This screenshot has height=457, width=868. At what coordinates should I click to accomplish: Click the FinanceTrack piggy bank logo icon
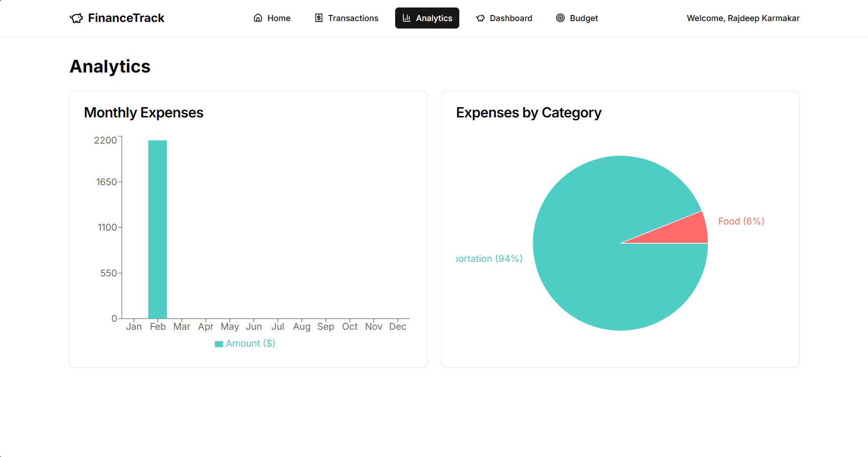tap(76, 18)
